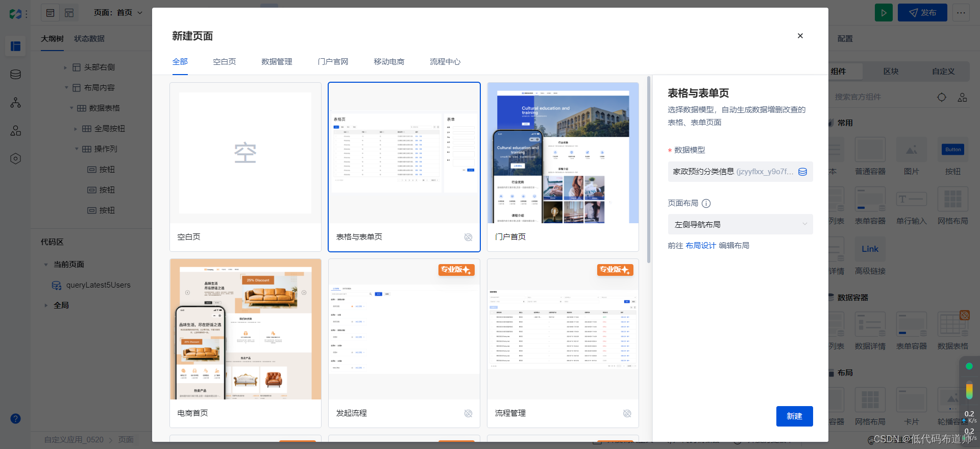
Task: Switch to the 区块 components tab
Action: point(891,72)
